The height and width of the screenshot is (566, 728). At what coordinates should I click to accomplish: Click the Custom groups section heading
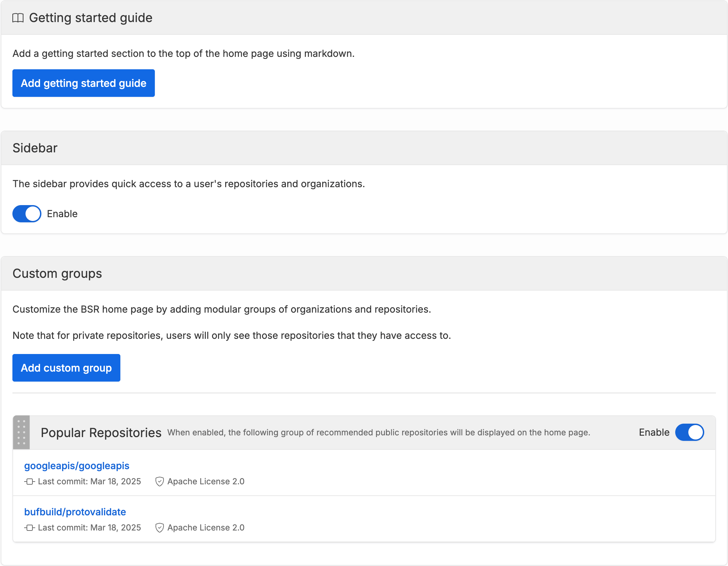[x=57, y=274]
